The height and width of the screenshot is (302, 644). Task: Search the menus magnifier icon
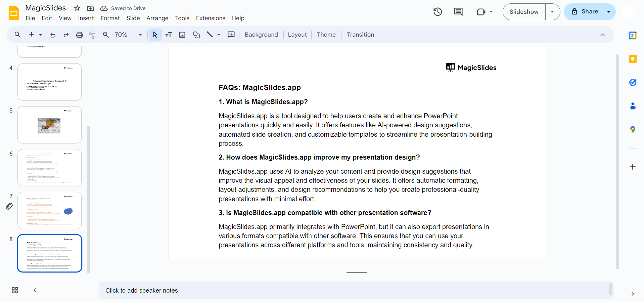17,35
